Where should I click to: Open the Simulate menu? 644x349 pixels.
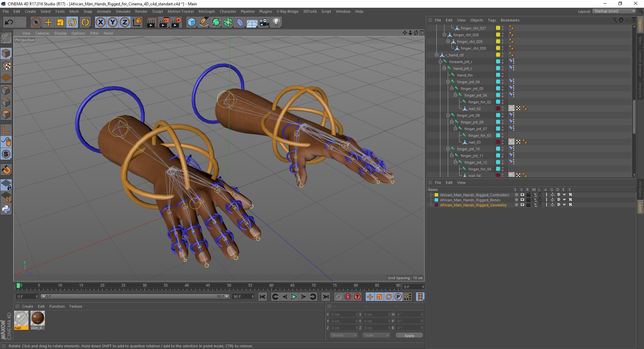(x=123, y=11)
